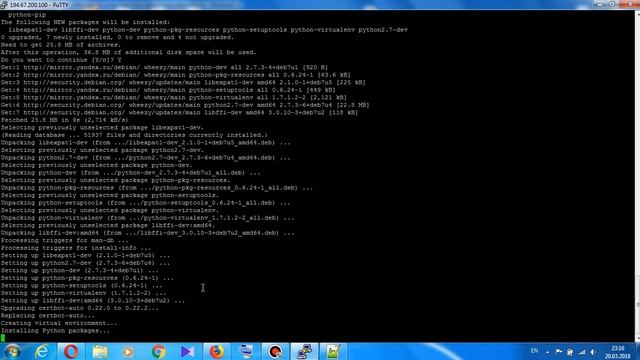
Task: Open Action Center flag tray icon
Action: (559, 351)
